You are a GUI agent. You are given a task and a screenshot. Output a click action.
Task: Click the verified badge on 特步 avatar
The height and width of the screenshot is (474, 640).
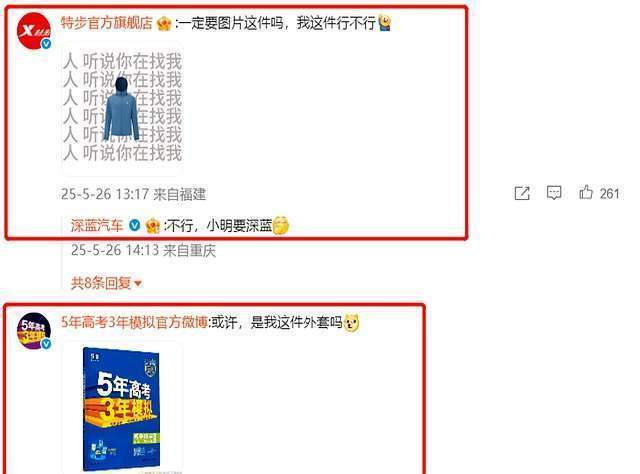tap(46, 44)
